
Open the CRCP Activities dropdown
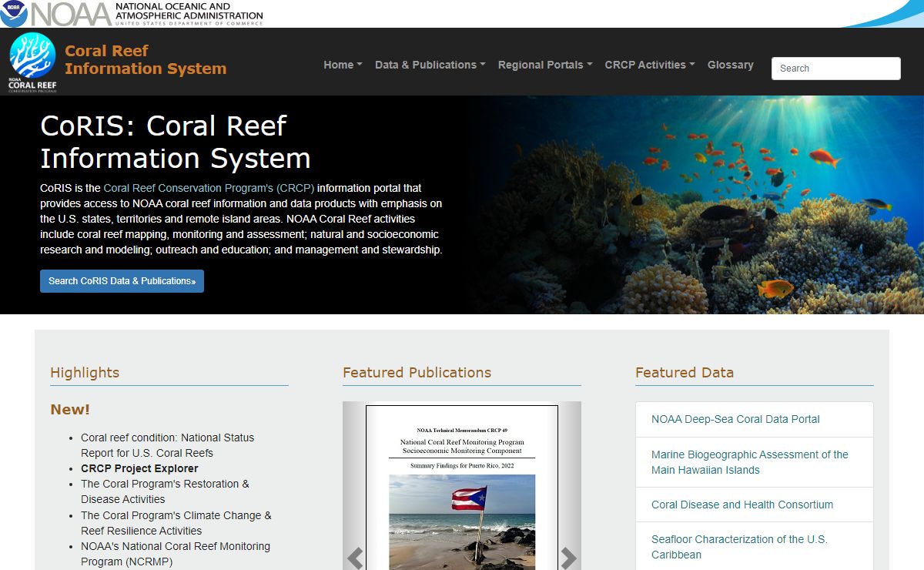[649, 65]
